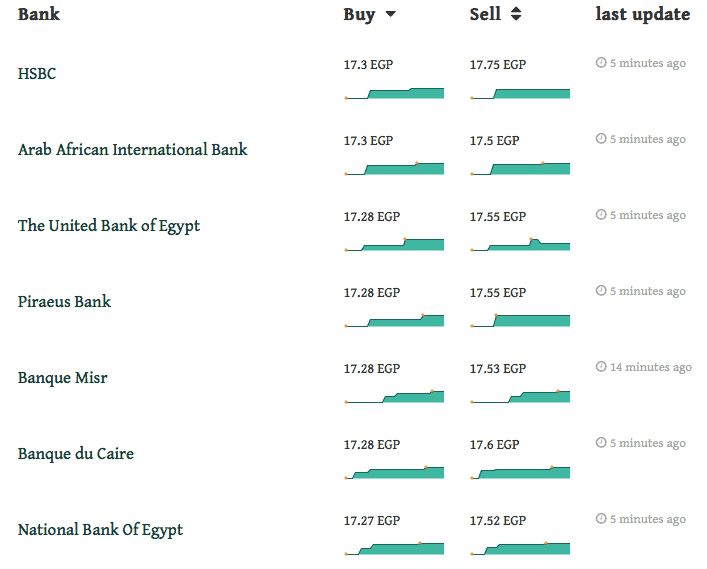Screen dimensions: 707x569
Task: Click Banque Misr sell sparkline chart
Action: [x=520, y=396]
